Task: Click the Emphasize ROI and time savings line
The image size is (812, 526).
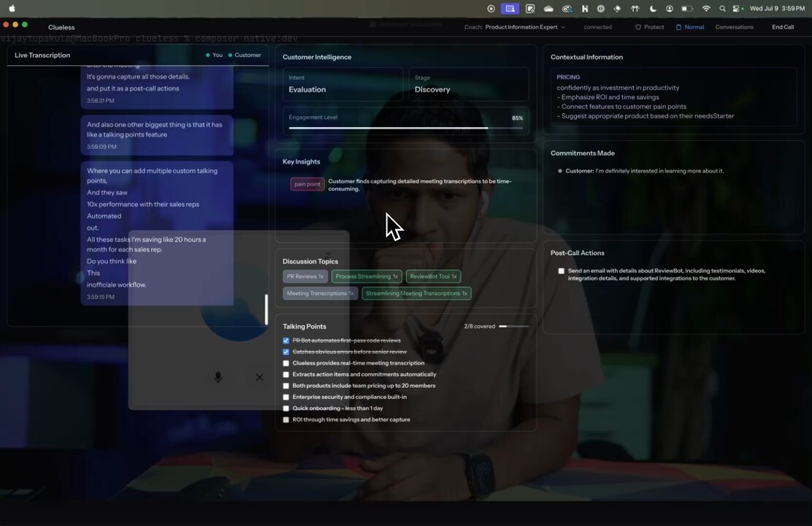Action: 608,97
